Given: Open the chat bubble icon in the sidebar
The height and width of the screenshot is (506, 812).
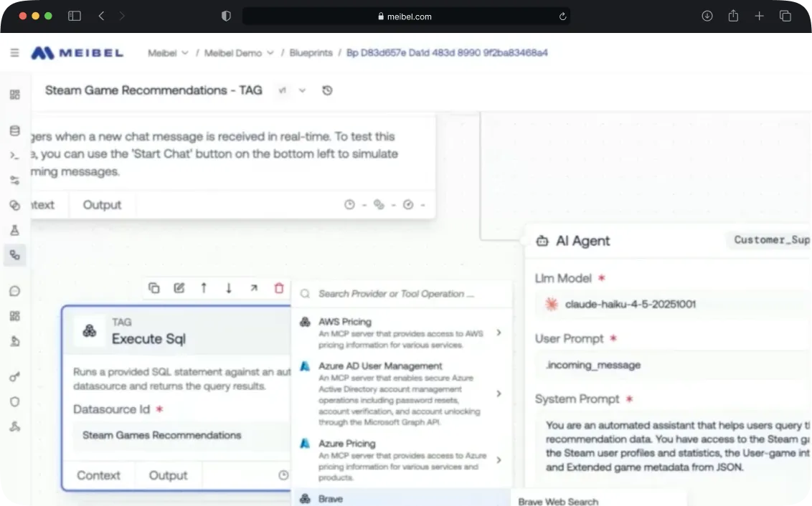Looking at the screenshot, I should pyautogui.click(x=14, y=290).
